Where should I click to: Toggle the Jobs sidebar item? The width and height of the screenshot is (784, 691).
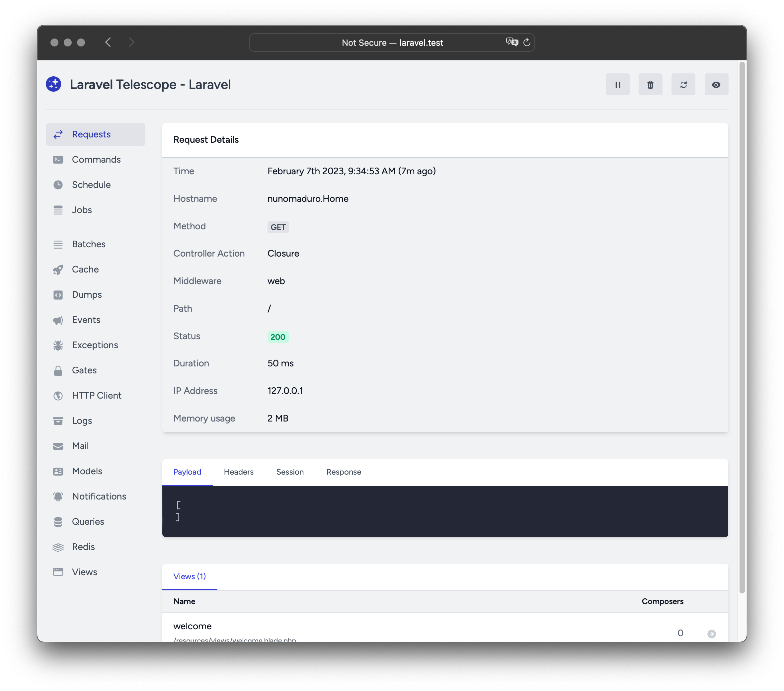tap(81, 209)
